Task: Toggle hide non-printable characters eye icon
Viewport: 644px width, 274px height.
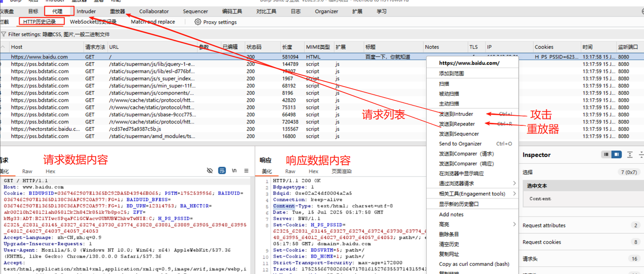Action: 210,171
